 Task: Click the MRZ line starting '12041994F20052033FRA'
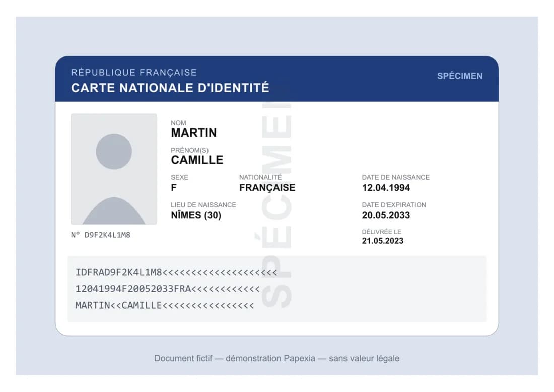point(168,289)
